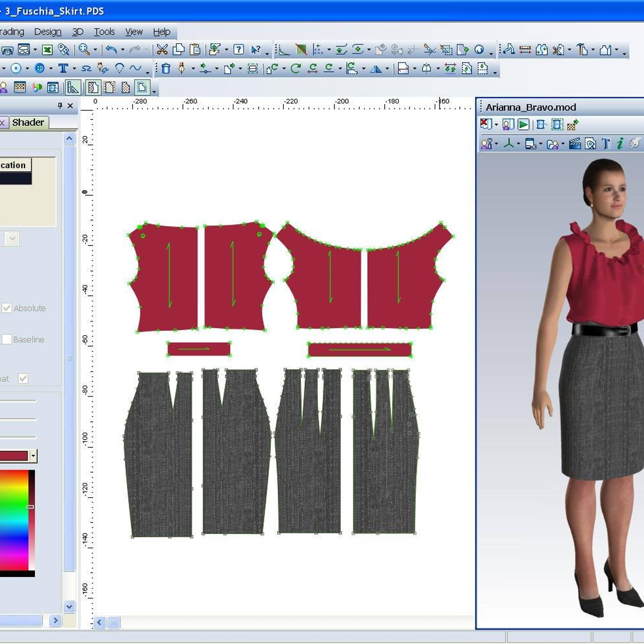
Task: Click the blue mirror triangle icon
Action: [x=376, y=69]
